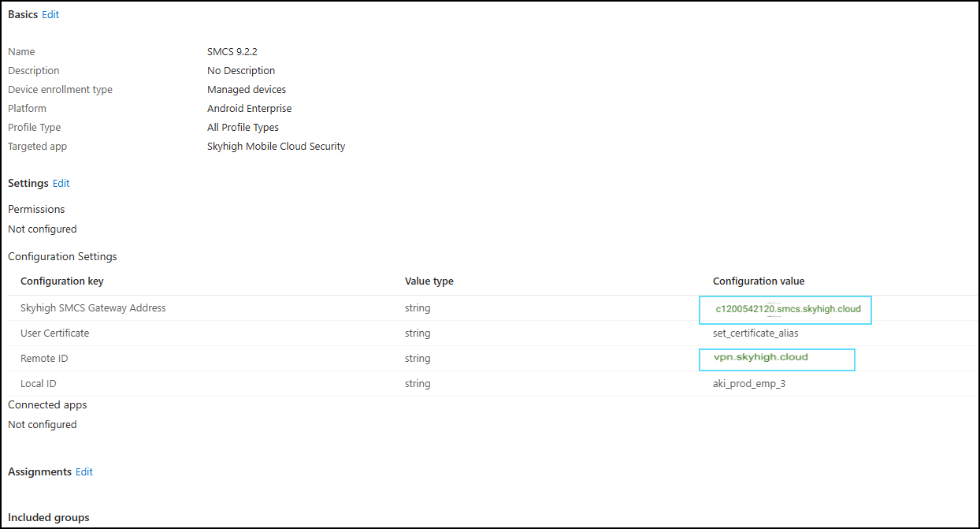Select the All Profile Types value
This screenshot has height=529, width=980.
[x=243, y=127]
